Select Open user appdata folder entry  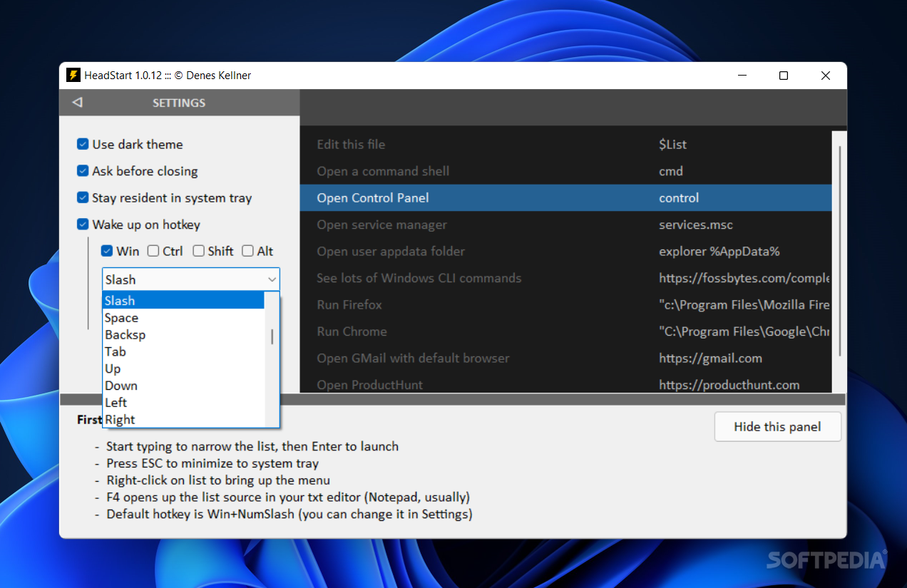pyautogui.click(x=565, y=251)
